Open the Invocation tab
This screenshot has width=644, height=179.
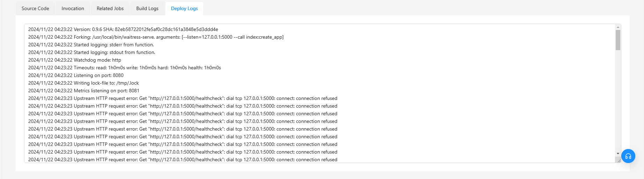pos(73,8)
